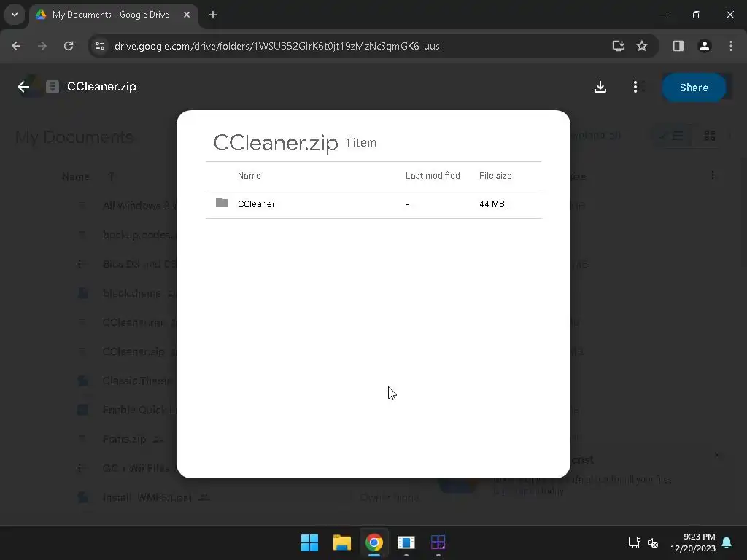The height and width of the screenshot is (560, 747).
Task: Click the network display tray icon
Action: [x=634, y=542]
